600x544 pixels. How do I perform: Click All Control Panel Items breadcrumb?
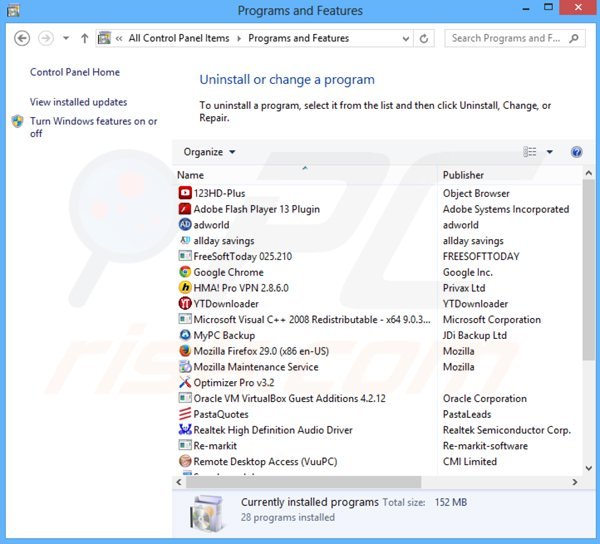179,38
